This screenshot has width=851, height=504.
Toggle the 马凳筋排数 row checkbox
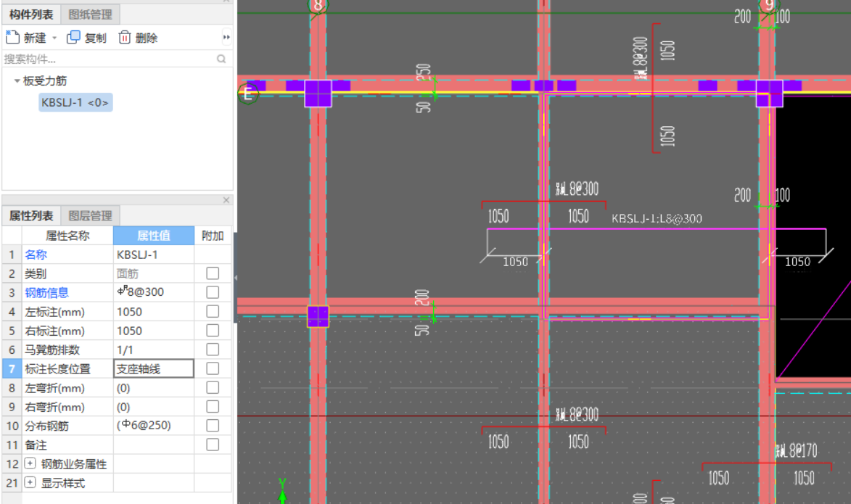click(213, 350)
